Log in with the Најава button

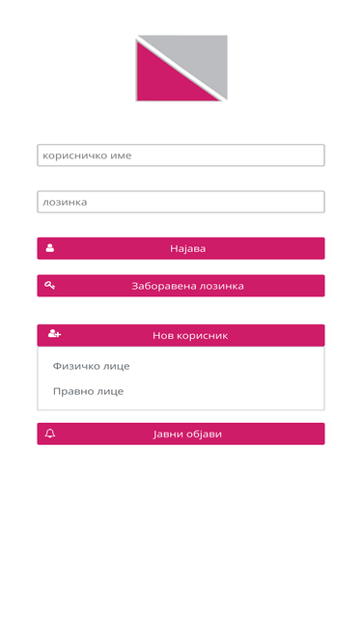coord(181,248)
